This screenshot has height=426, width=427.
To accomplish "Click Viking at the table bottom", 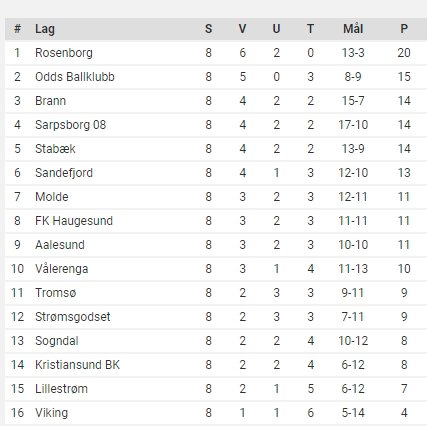I will 51,413.
